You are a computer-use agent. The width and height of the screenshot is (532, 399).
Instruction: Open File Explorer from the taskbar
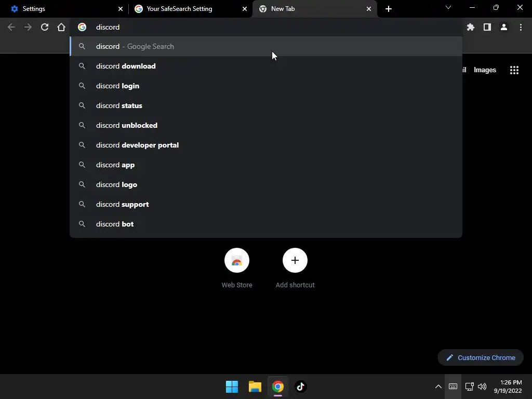click(x=255, y=387)
